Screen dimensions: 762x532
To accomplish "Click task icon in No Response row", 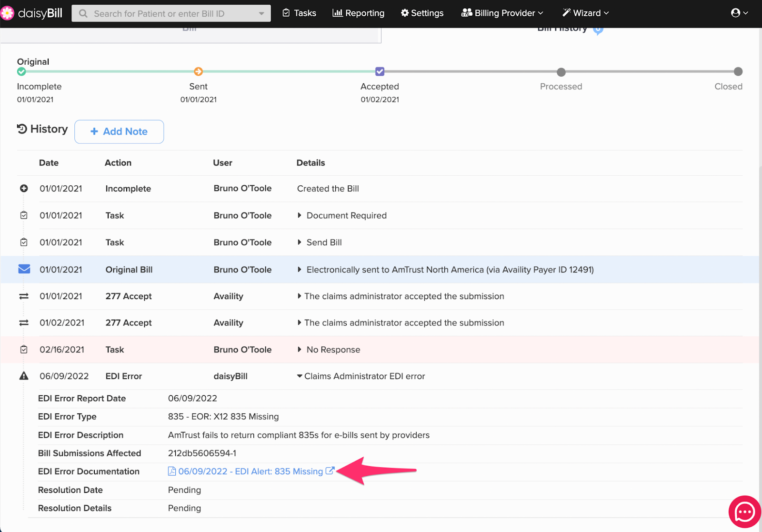I will pos(24,350).
